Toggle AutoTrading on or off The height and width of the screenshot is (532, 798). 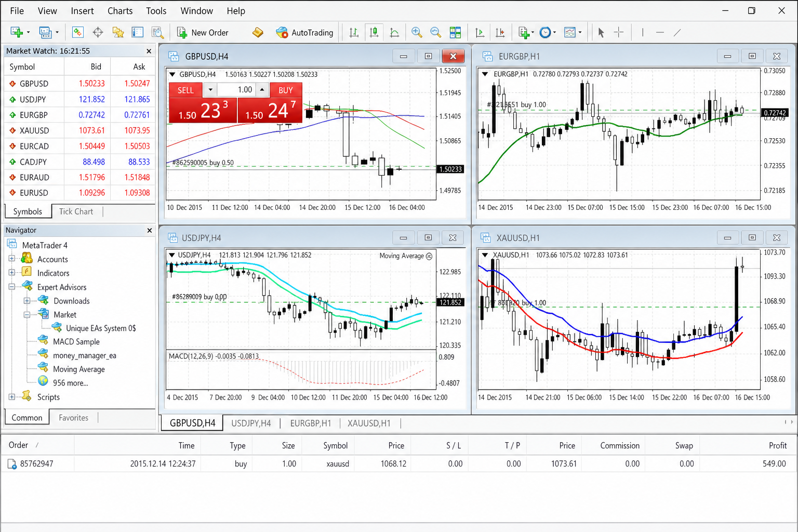tap(304, 33)
